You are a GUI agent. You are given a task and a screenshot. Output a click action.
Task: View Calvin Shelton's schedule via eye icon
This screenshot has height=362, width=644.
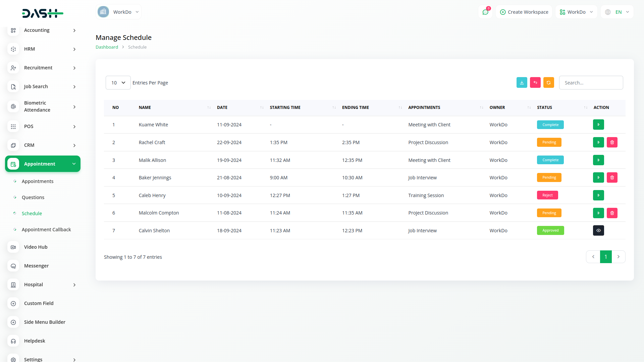coord(598,231)
